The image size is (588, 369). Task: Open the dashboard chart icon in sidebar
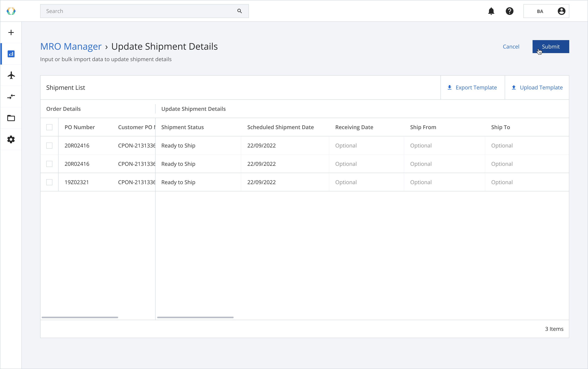pos(11,54)
